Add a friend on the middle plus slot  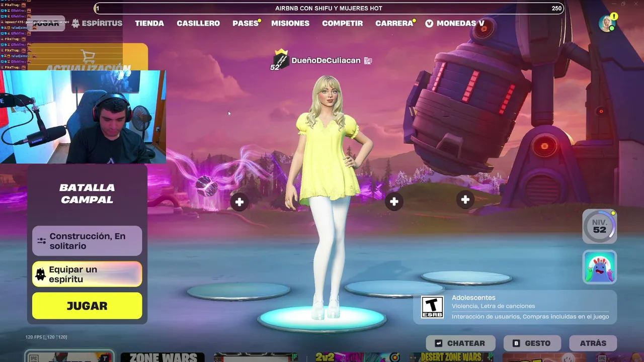(394, 202)
